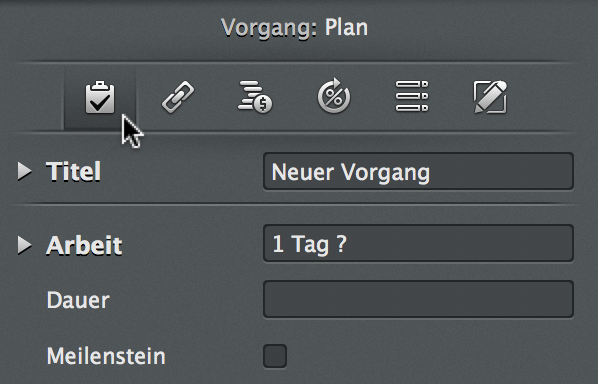Click into the empty Dauer field

(x=418, y=299)
